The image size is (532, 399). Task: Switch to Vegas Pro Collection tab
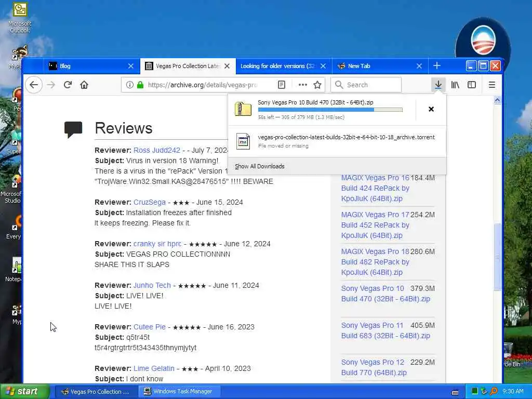click(x=188, y=66)
